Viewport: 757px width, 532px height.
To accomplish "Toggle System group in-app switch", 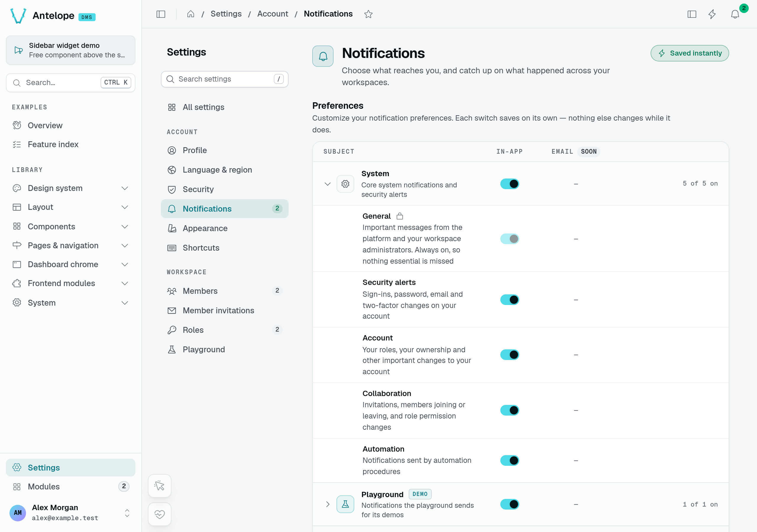I will (x=509, y=184).
